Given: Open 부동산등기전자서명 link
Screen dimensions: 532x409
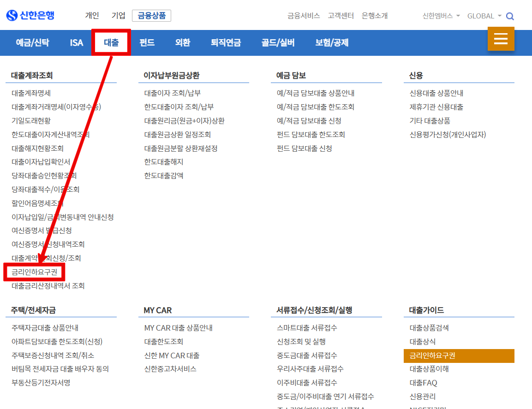Looking at the screenshot, I should (x=41, y=383).
